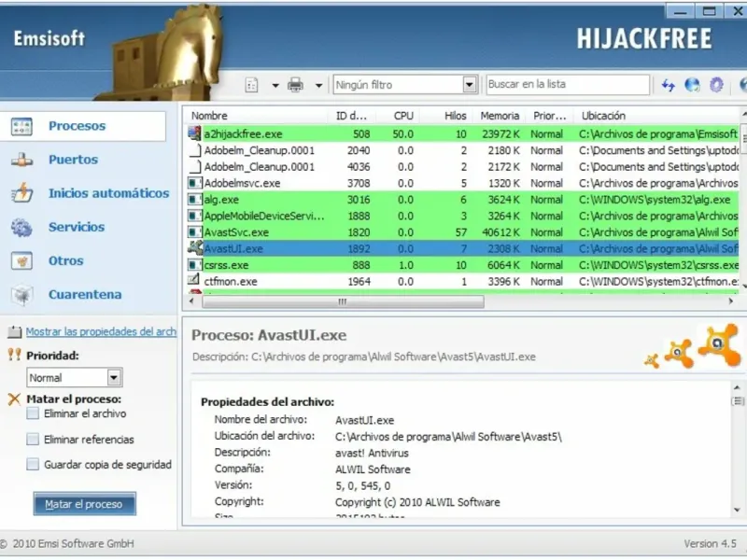Sort by the Memoria column header
The width and height of the screenshot is (747, 560).
[500, 116]
